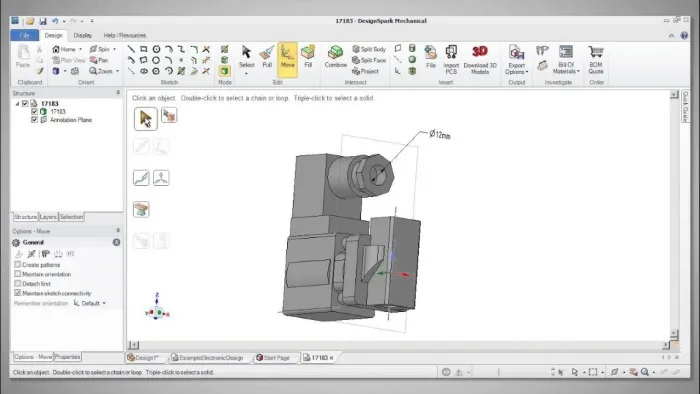Click the Save icon in quick access toolbar
700x394 pixels.
click(42, 21)
